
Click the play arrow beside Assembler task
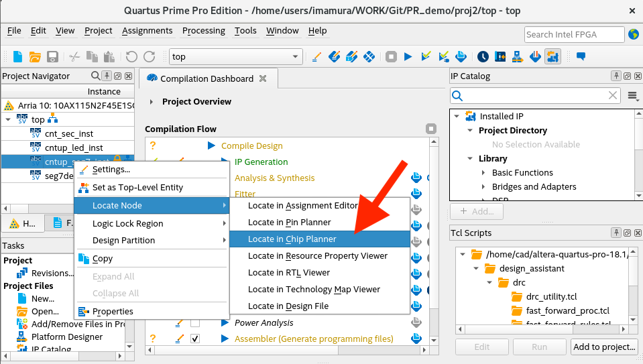click(x=225, y=339)
